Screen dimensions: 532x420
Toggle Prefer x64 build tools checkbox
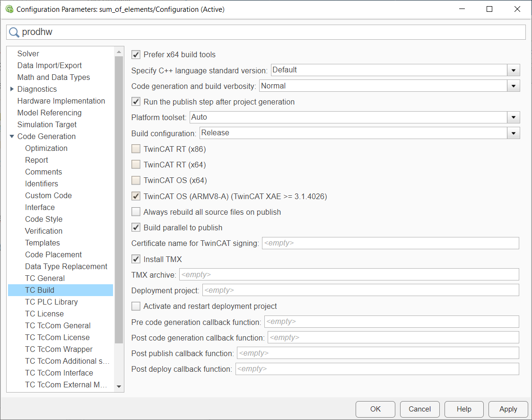(136, 54)
